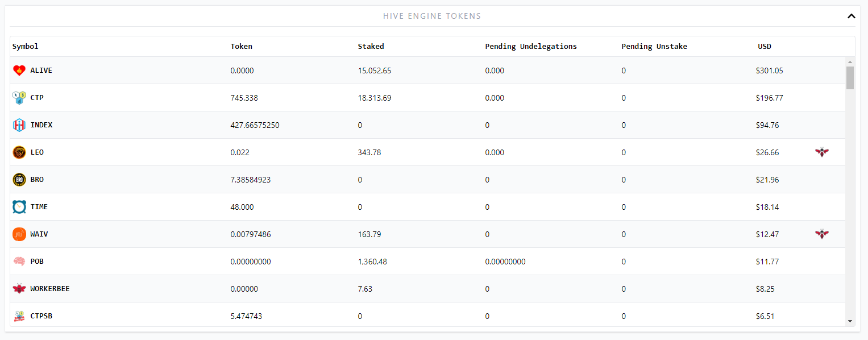The width and height of the screenshot is (868, 340).
Task: Collapse the Hive Engine Tokens panel
Action: pos(851,16)
